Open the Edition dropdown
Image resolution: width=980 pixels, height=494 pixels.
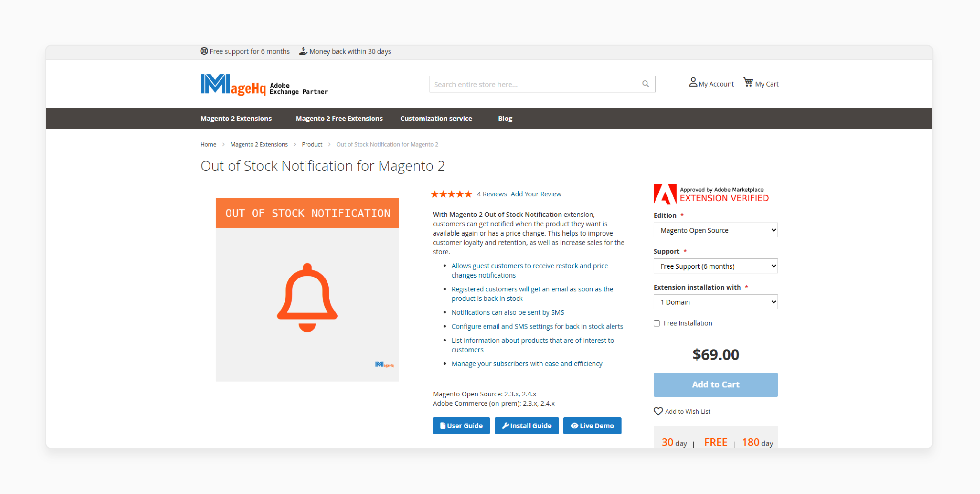click(715, 230)
